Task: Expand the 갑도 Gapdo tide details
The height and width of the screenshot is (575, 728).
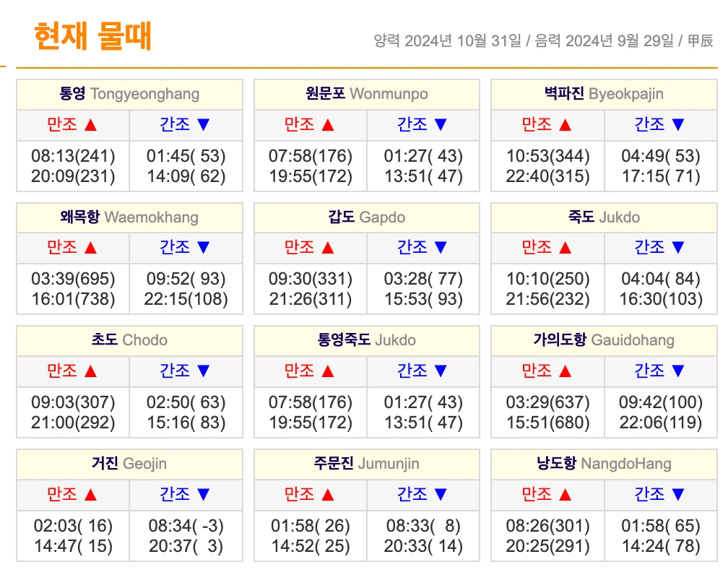Action: 366,217
